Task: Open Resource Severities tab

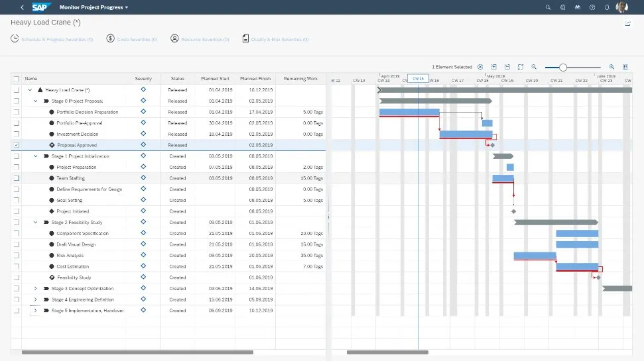Action: pyautogui.click(x=200, y=39)
